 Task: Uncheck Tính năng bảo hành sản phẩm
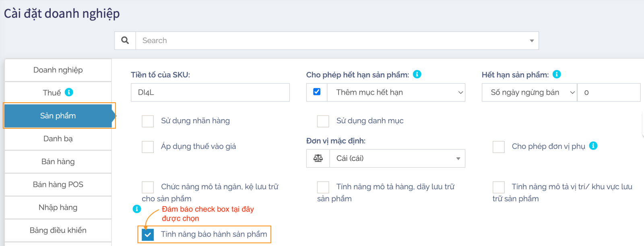pyautogui.click(x=148, y=234)
